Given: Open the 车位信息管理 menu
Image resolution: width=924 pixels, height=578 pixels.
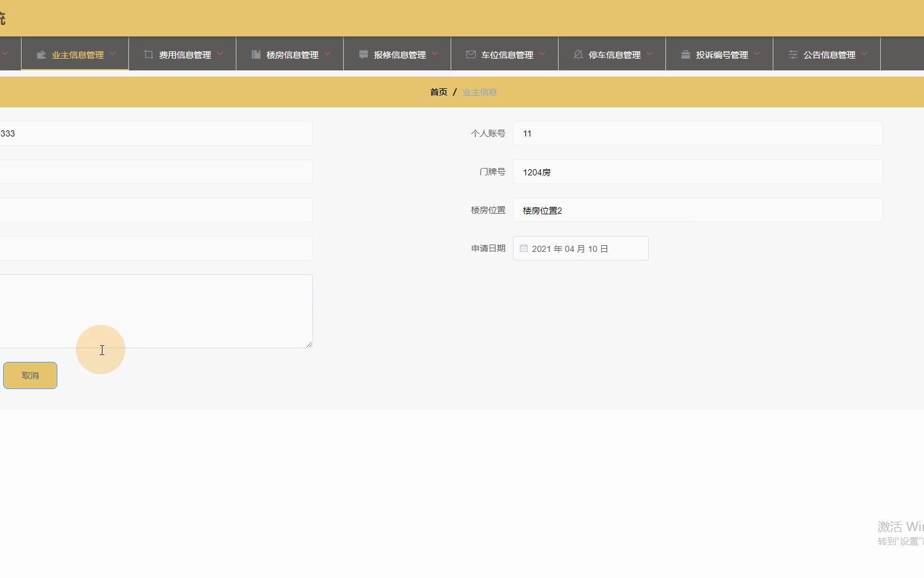Looking at the screenshot, I should point(505,54).
